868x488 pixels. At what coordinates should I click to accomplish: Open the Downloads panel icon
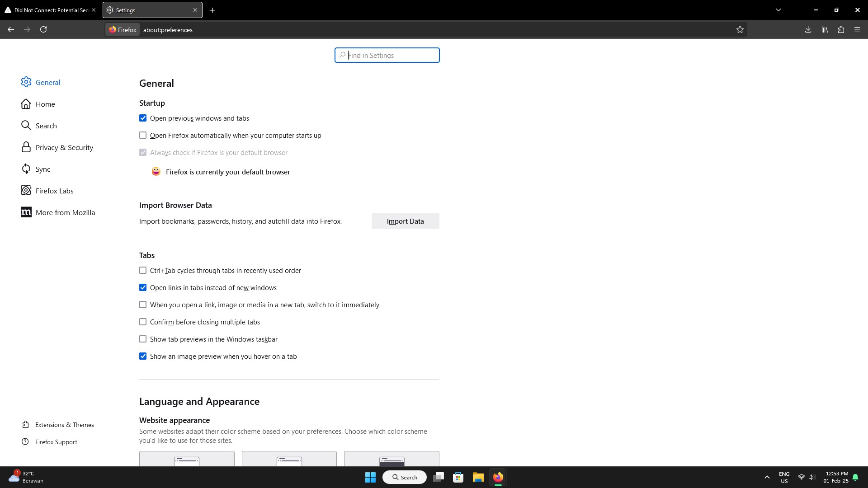[808, 29]
